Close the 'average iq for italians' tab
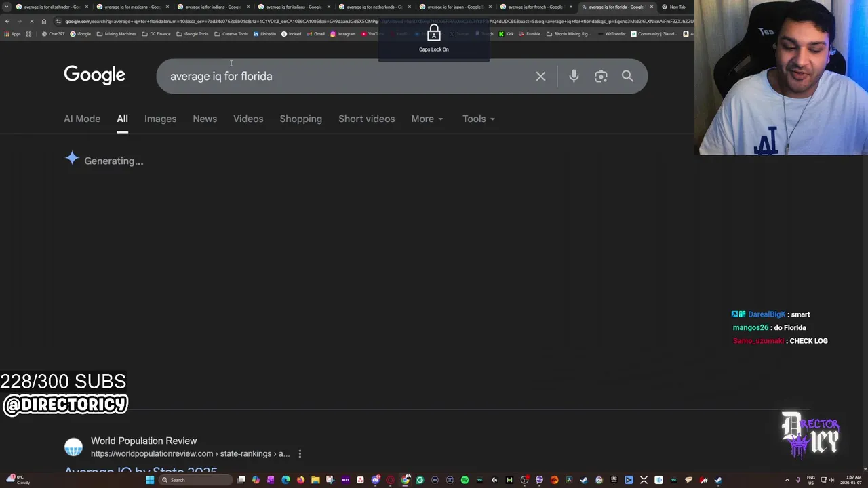The height and width of the screenshot is (488, 868). point(329,7)
